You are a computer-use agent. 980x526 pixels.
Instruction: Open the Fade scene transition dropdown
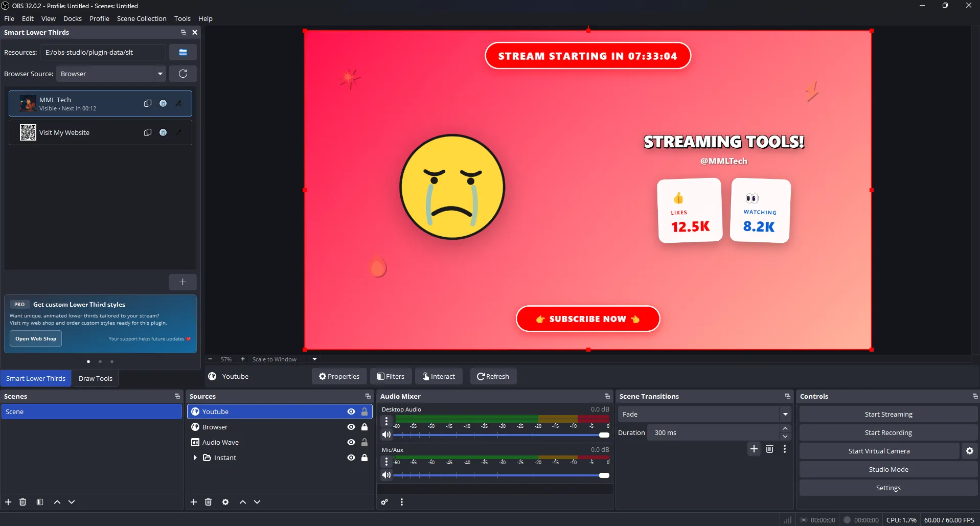tap(785, 414)
